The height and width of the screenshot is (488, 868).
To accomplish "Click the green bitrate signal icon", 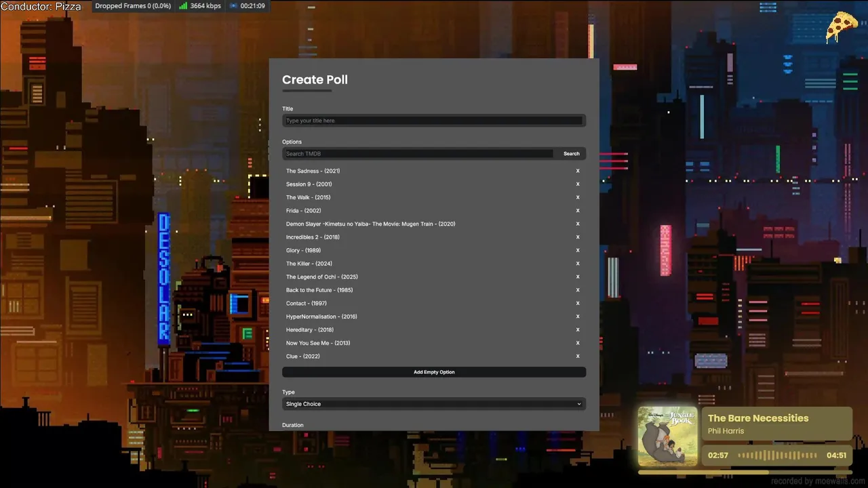I will (183, 6).
